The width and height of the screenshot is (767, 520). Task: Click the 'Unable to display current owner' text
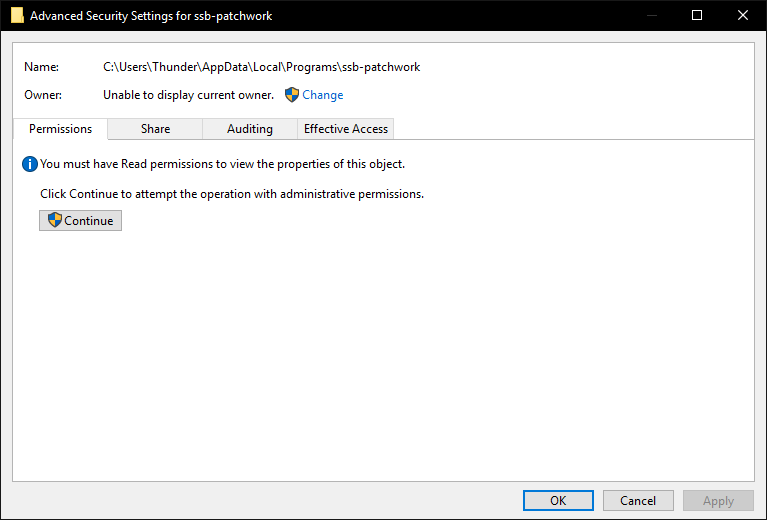pos(188,95)
